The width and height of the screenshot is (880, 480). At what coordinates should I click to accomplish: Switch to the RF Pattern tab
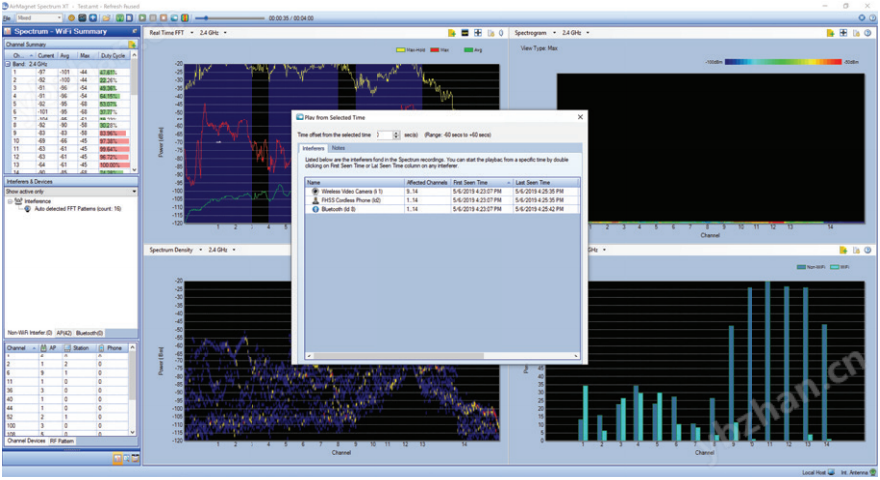point(62,440)
